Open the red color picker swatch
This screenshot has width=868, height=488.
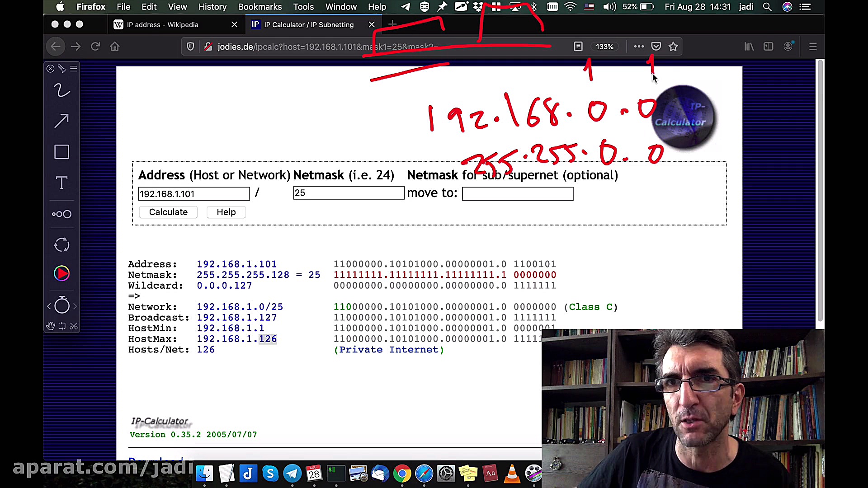point(61,273)
